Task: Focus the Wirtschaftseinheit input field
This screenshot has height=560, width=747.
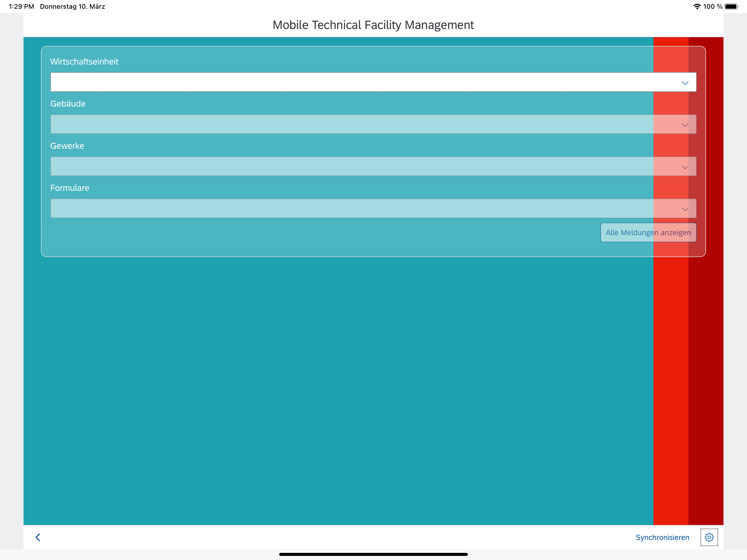Action: click(373, 82)
